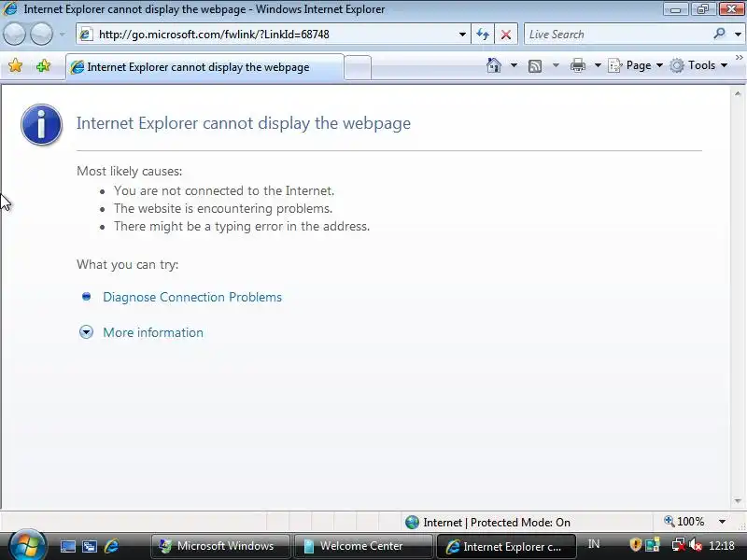Click the Back navigation button
This screenshot has width=747, height=560.
click(14, 35)
